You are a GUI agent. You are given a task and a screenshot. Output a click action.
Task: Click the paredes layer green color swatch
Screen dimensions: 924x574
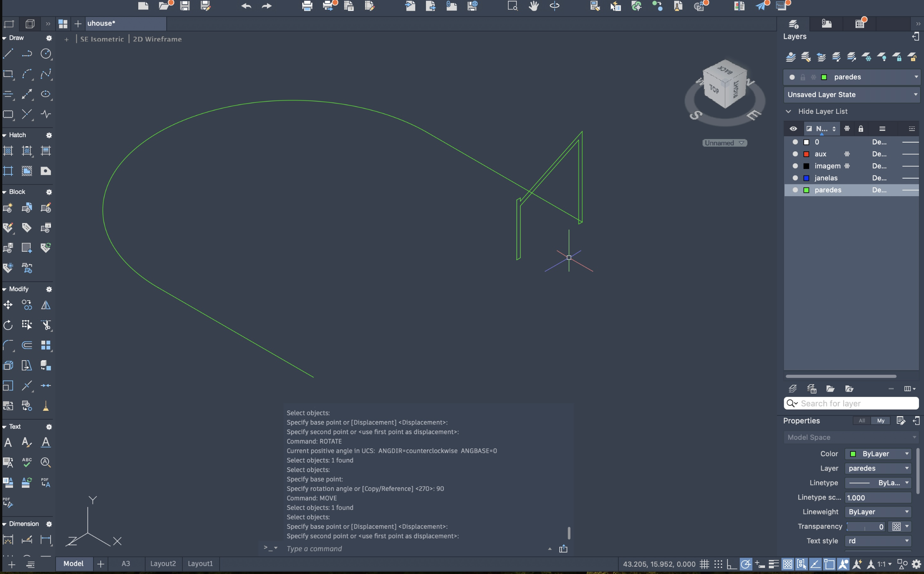tap(806, 190)
